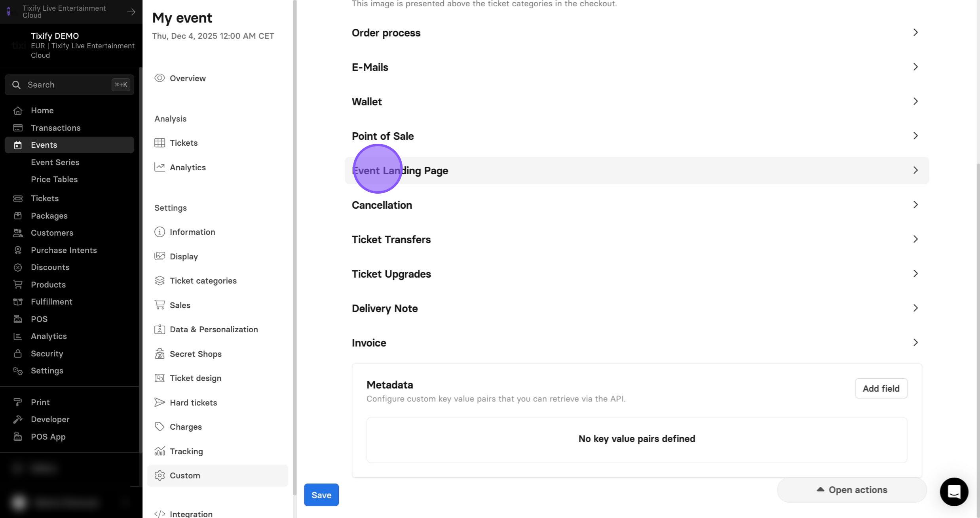Select the Ticket categories layers icon

[160, 281]
